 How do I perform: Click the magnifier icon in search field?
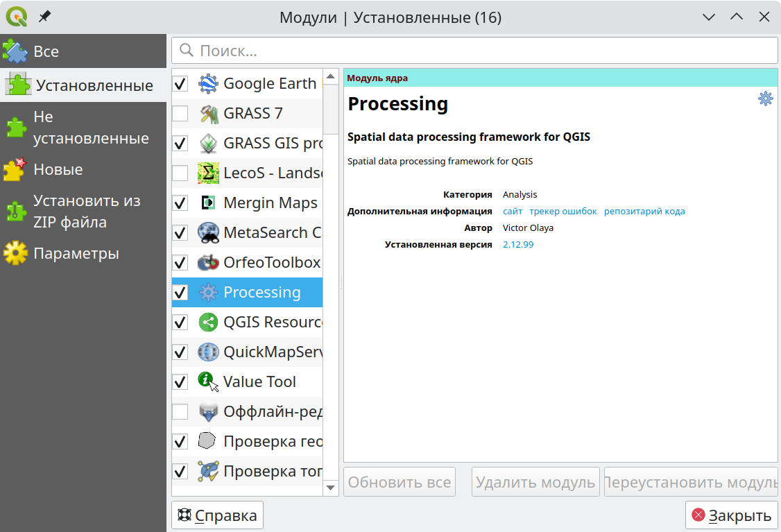click(187, 51)
